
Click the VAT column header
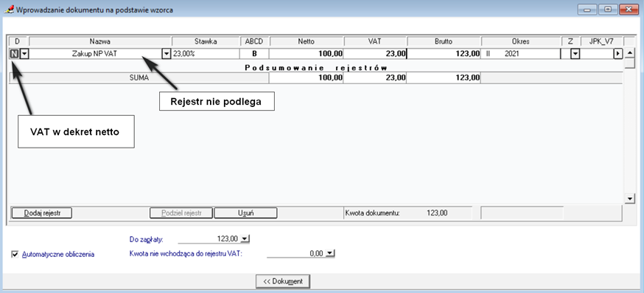pos(375,41)
